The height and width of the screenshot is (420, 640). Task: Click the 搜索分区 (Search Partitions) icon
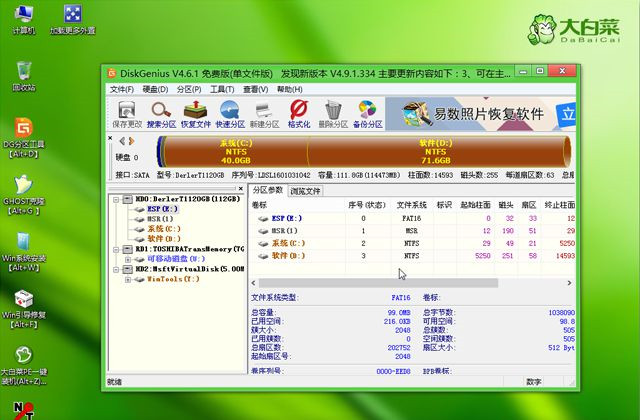pyautogui.click(x=160, y=113)
